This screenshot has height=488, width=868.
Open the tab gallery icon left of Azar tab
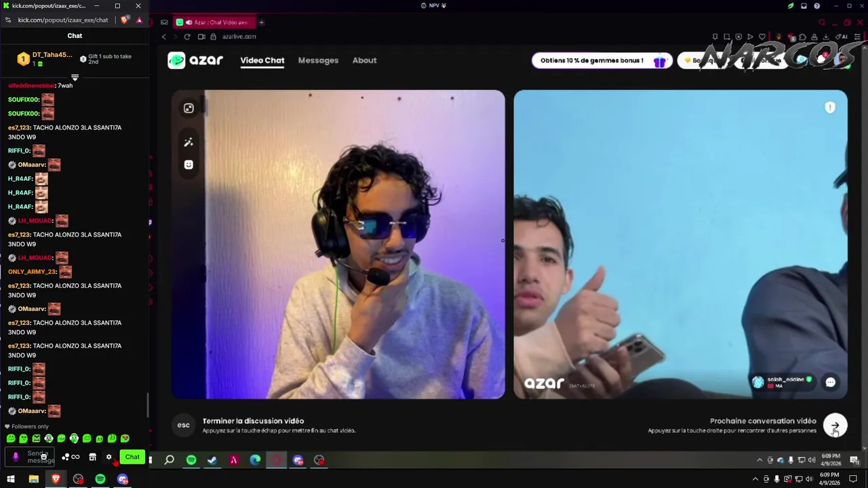[164, 22]
